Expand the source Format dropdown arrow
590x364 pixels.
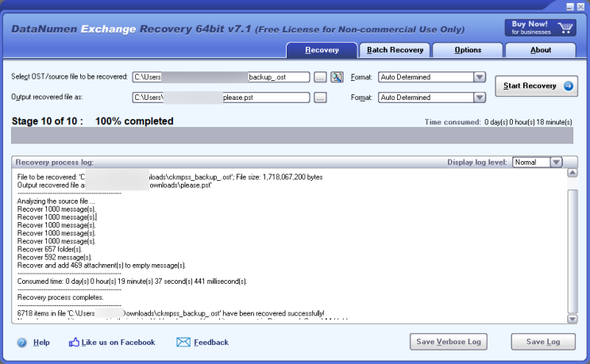(480, 77)
